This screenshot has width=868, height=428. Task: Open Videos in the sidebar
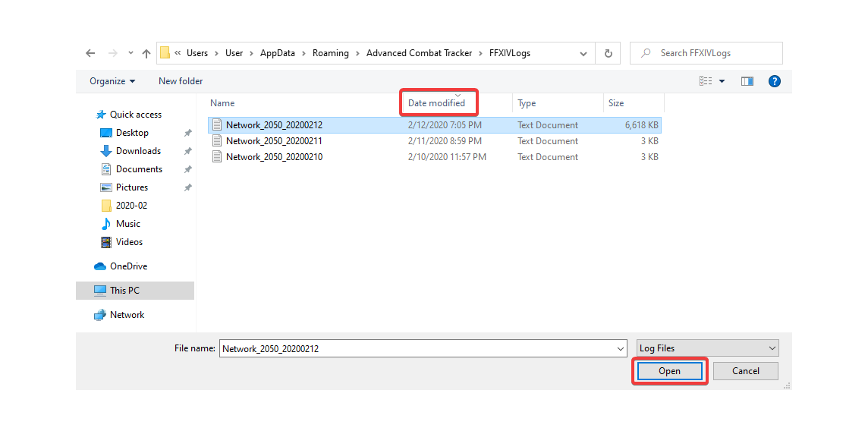coord(122,242)
